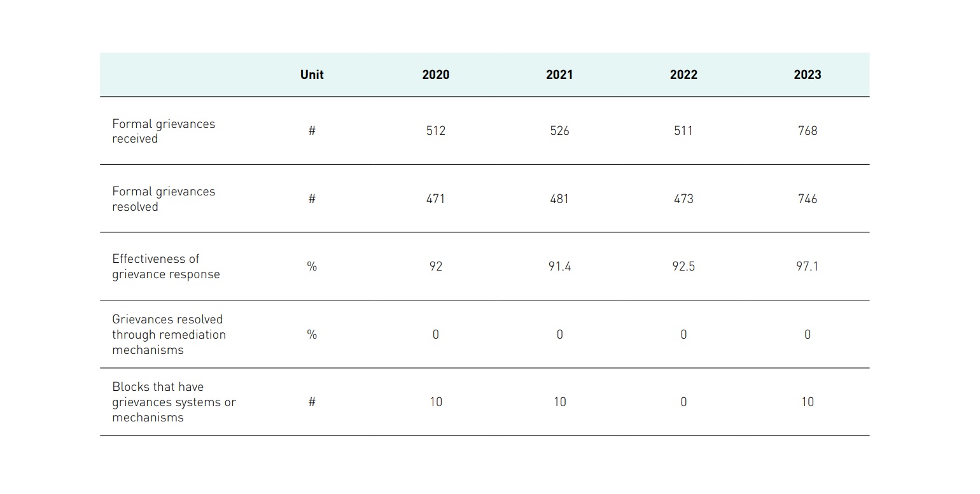Click the Unit column header

coord(312,74)
